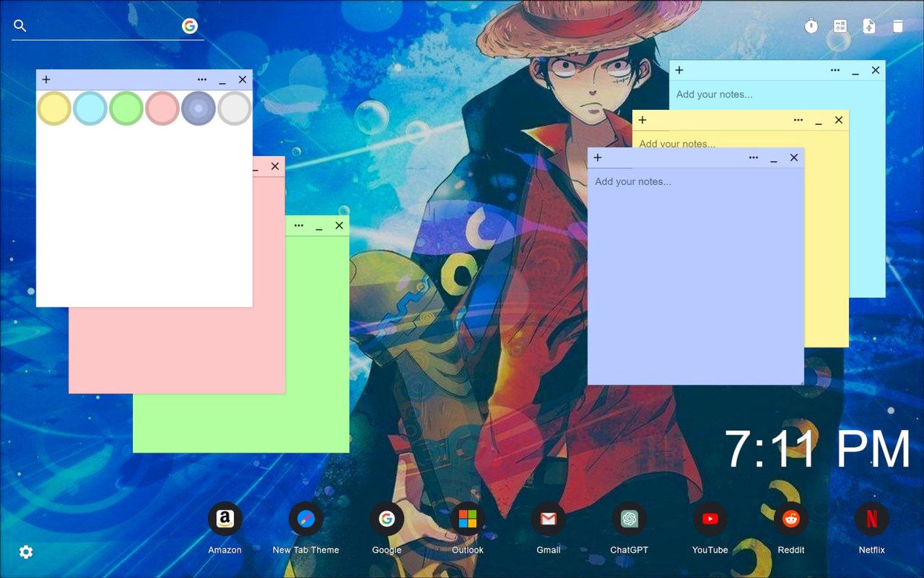
Task: Click inside the pink note body
Action: [x=177, y=350]
